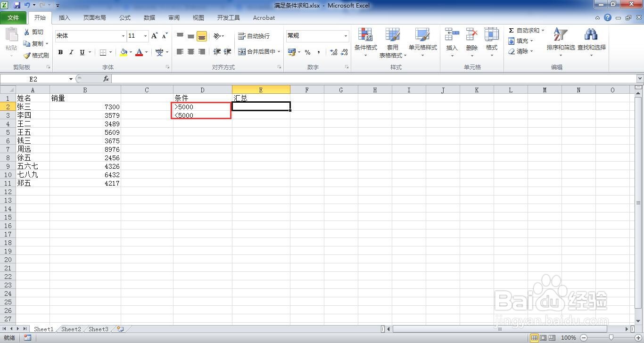
Task: Open Sort and Filter (排序和筛选)
Action: click(x=561, y=42)
